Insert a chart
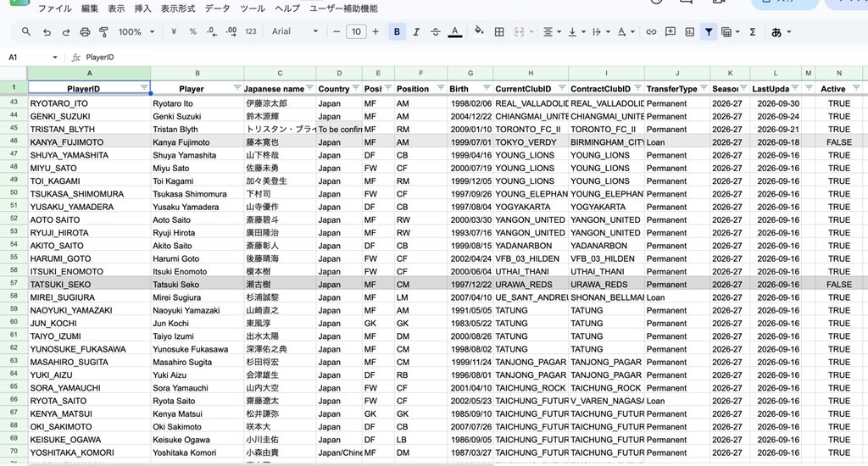 (x=690, y=32)
